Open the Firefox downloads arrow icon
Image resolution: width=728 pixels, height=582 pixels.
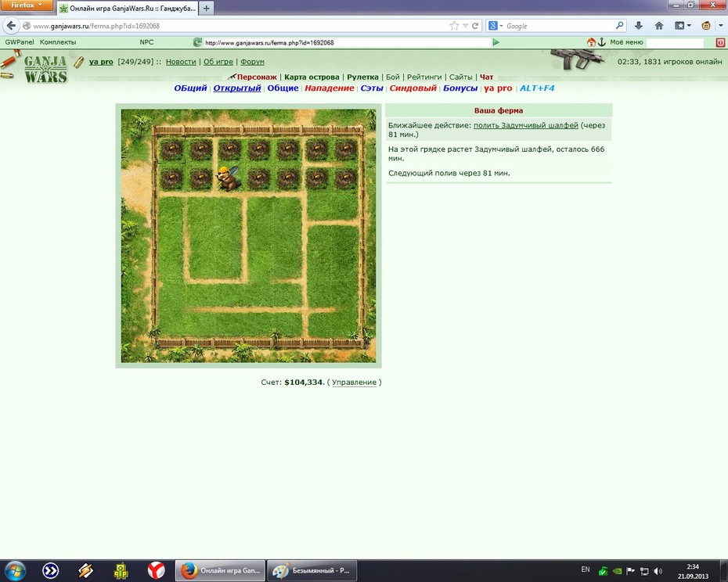639,26
